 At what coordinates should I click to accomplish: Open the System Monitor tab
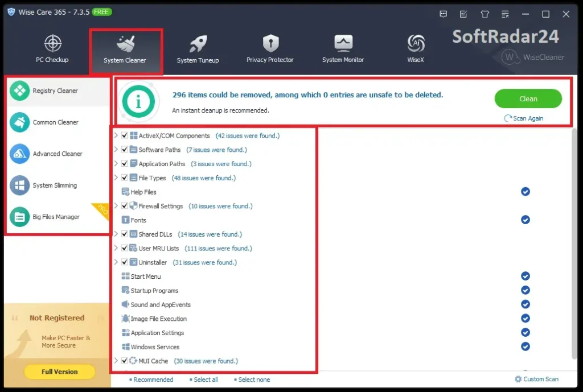(343, 46)
